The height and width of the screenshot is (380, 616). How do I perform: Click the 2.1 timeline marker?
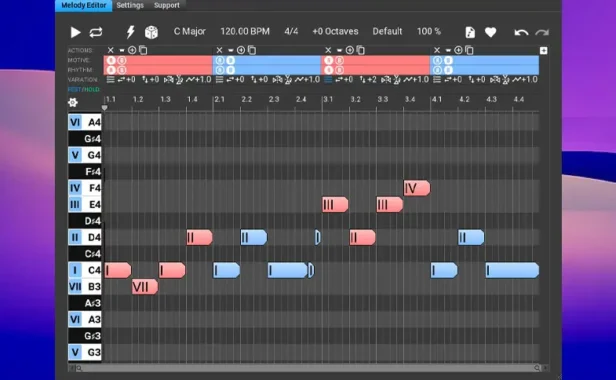coord(219,99)
